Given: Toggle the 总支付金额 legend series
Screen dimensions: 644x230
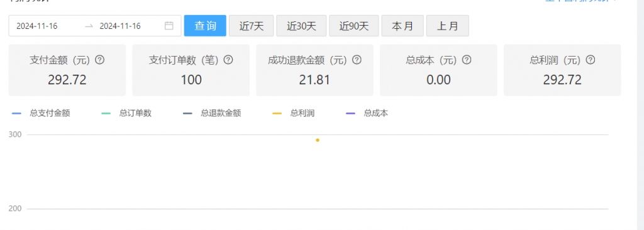Looking at the screenshot, I should click(x=41, y=113).
